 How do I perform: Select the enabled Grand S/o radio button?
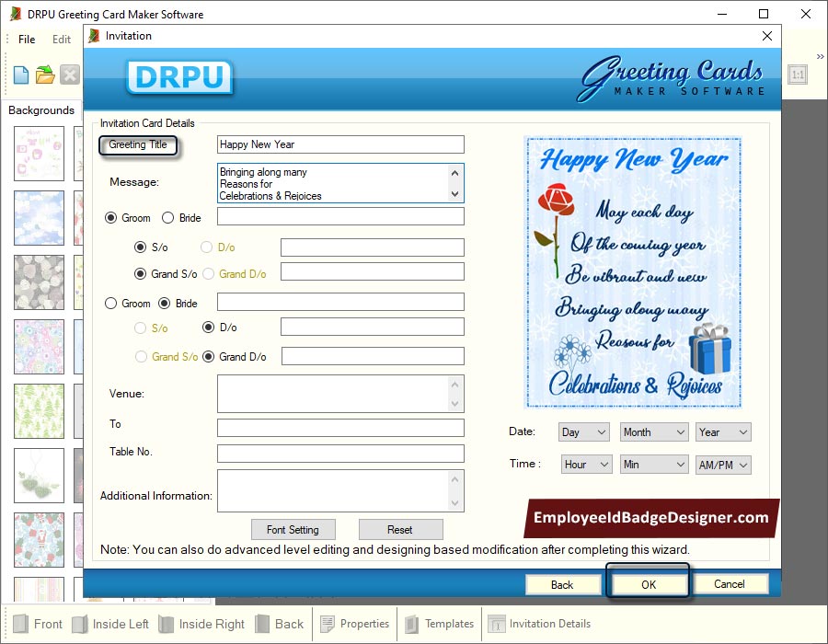(141, 274)
